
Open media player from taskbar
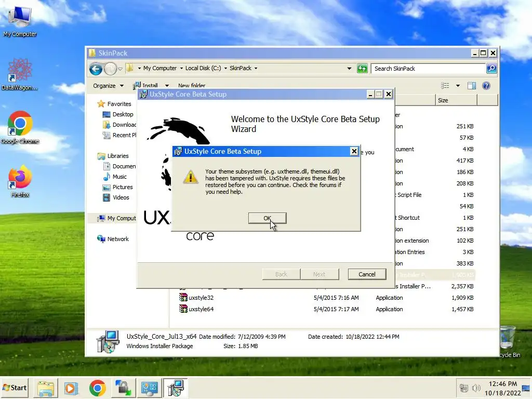click(71, 388)
